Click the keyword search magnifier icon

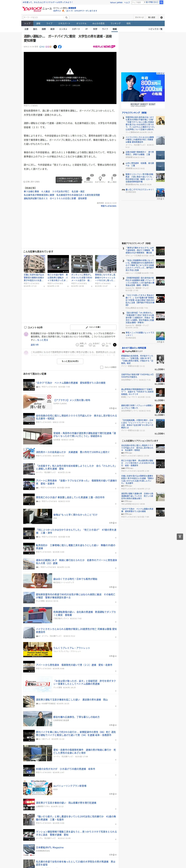coord(66,17)
